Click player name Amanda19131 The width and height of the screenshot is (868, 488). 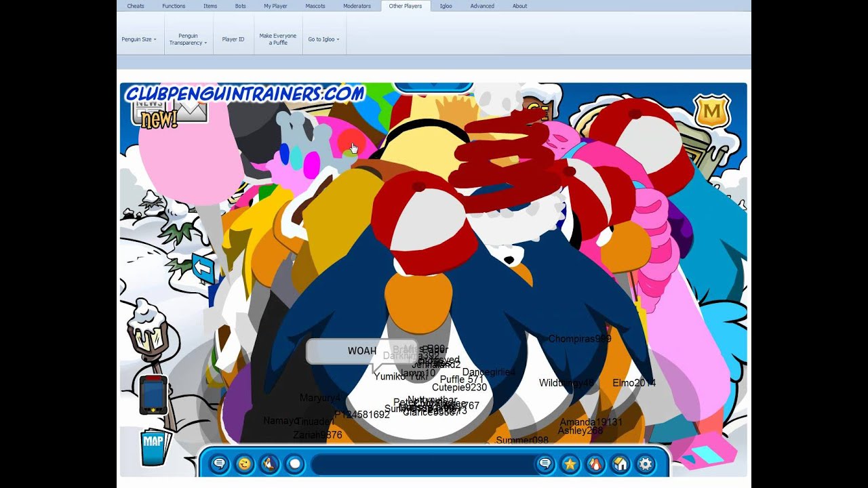click(x=591, y=422)
